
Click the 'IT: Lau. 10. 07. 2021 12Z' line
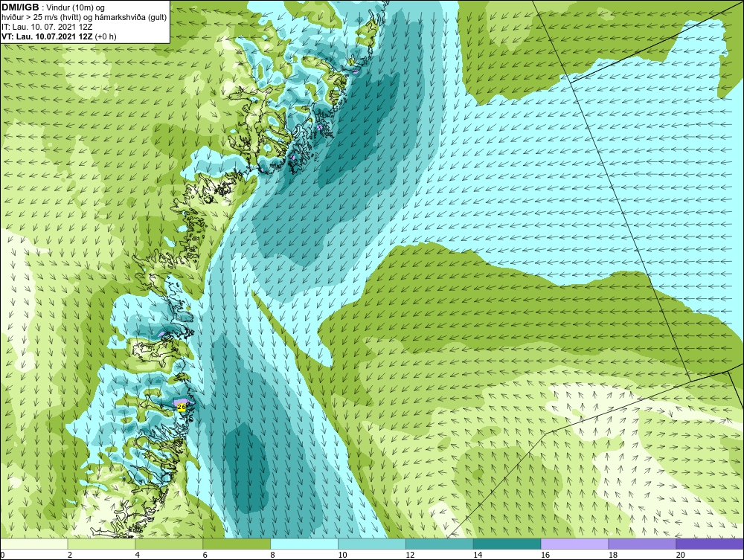47,27
